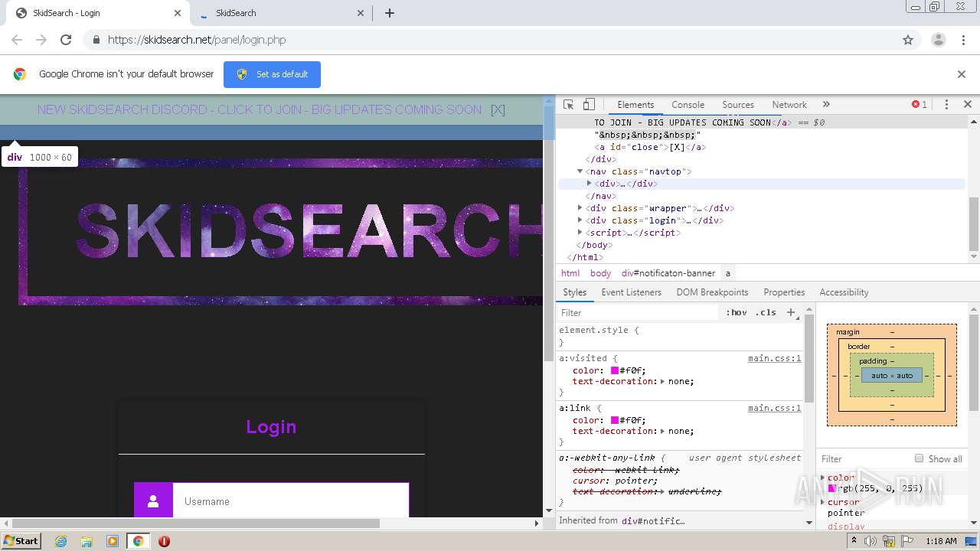Open the Accessibility pane
The width and height of the screenshot is (980, 551).
[844, 292]
